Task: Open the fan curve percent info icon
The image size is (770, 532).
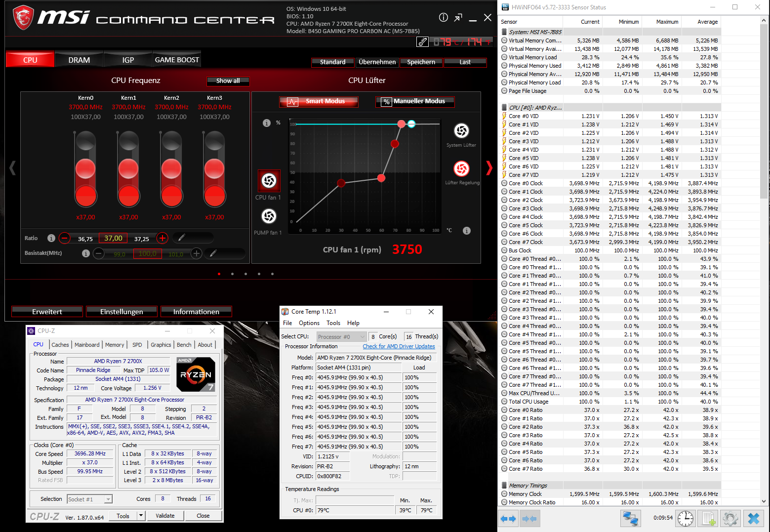Action: click(267, 123)
